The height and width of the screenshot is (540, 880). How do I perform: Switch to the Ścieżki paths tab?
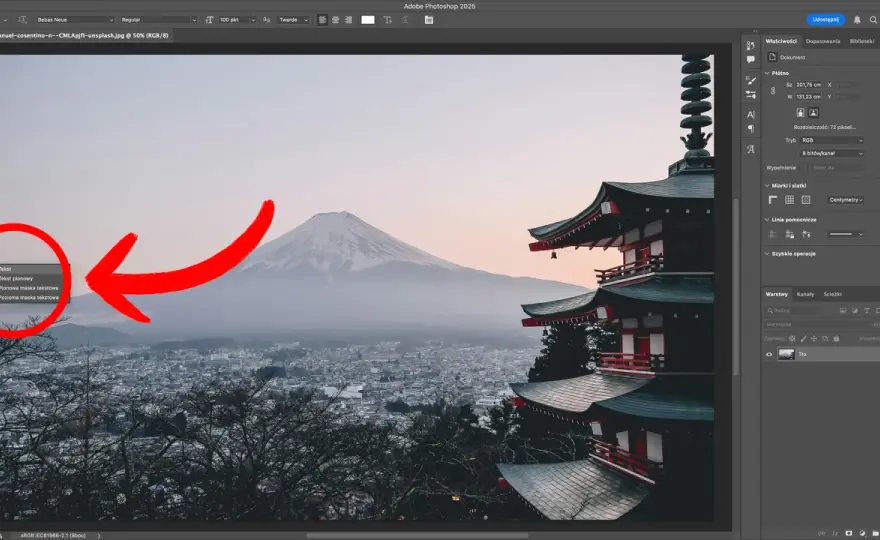click(832, 294)
